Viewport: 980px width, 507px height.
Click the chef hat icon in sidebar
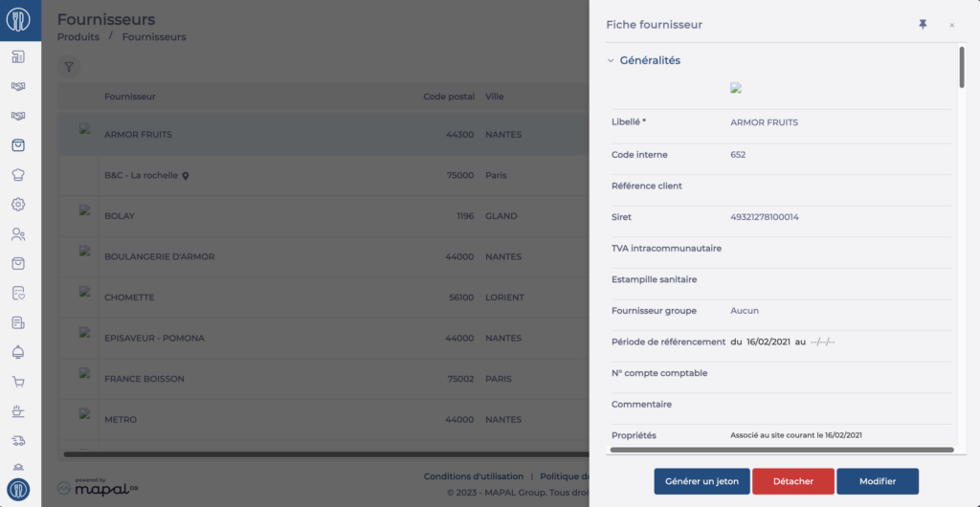[18, 175]
